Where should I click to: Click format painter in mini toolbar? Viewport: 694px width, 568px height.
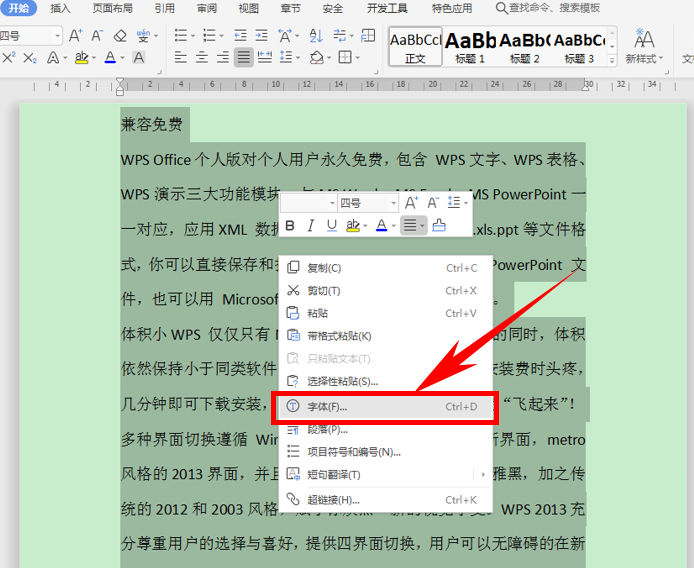pyautogui.click(x=439, y=226)
